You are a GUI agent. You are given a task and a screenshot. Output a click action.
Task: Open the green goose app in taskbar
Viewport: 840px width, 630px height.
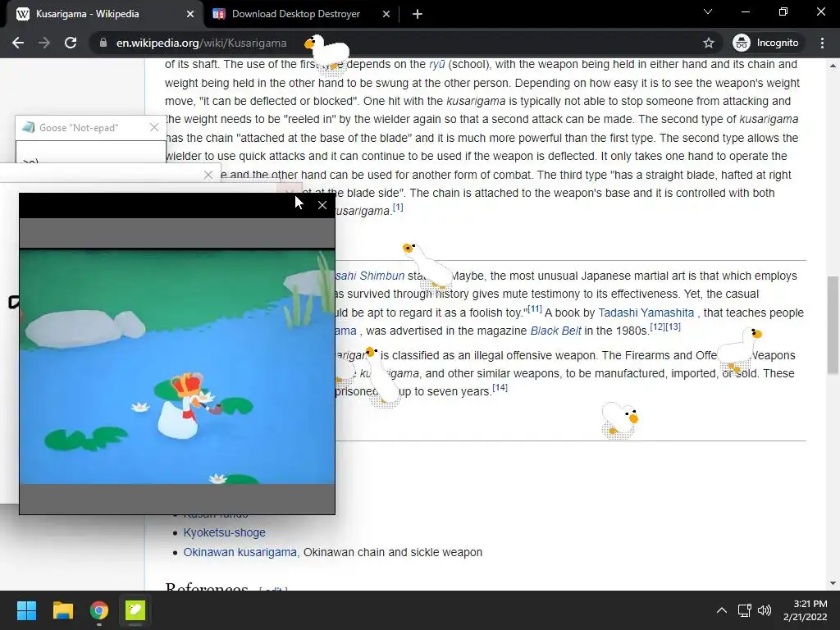(x=135, y=610)
